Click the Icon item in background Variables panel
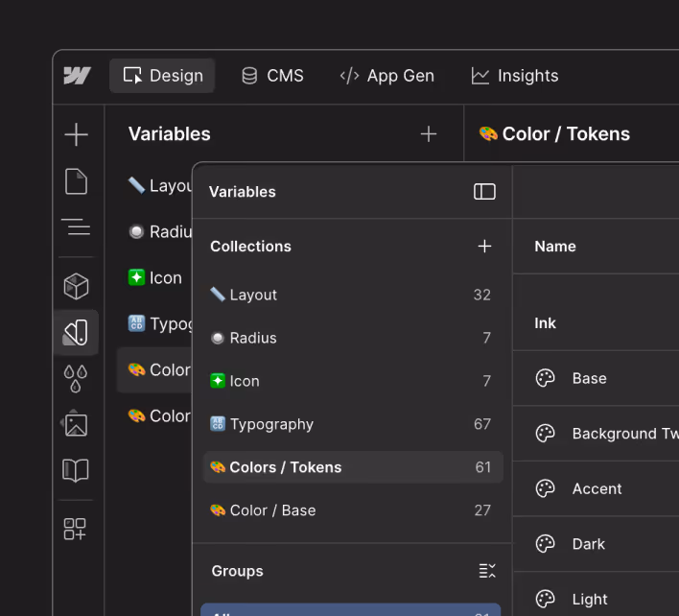The width and height of the screenshot is (679, 616). [x=155, y=277]
